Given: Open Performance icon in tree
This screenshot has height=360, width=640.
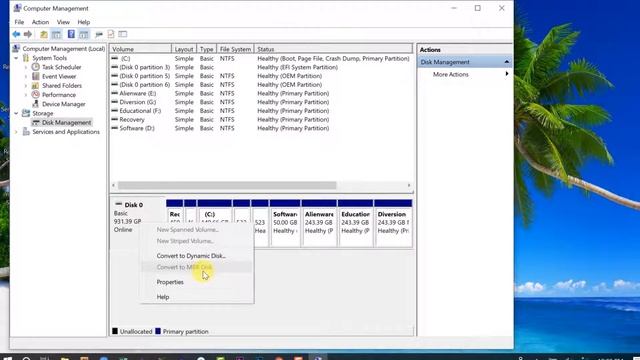Looking at the screenshot, I should click(x=36, y=95).
